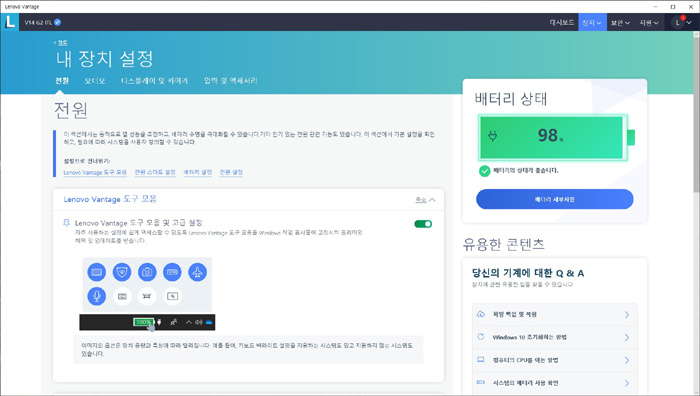700x396 pixels.
Task: Click the Wi-Fi shield icon in the toolbar preview
Action: 122,272
